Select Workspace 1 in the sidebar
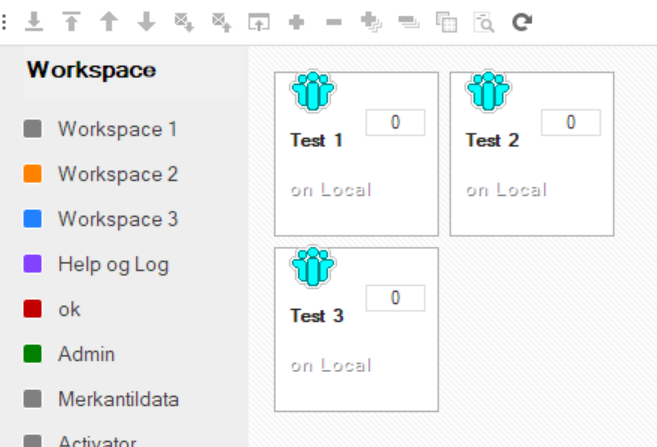This screenshot has height=447, width=657. coord(101,129)
